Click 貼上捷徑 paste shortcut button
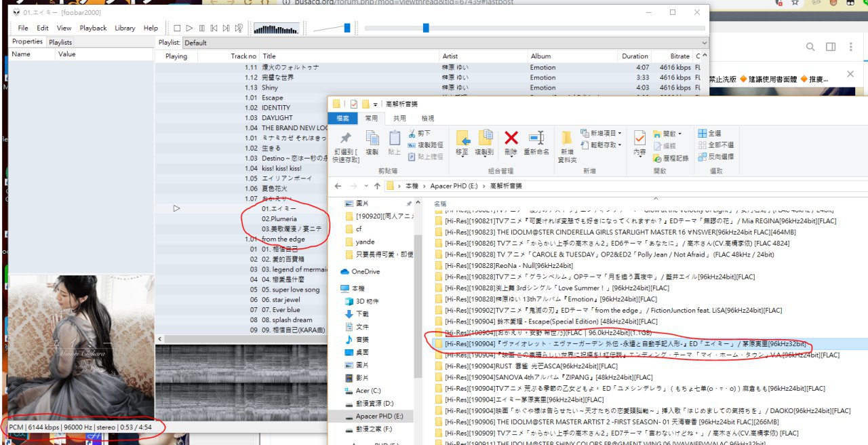This screenshot has width=868, height=445. [x=426, y=156]
